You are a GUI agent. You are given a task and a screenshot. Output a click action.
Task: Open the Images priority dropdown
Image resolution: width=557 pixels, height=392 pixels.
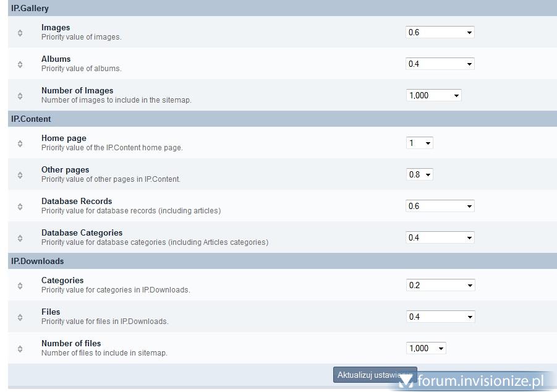440,33
